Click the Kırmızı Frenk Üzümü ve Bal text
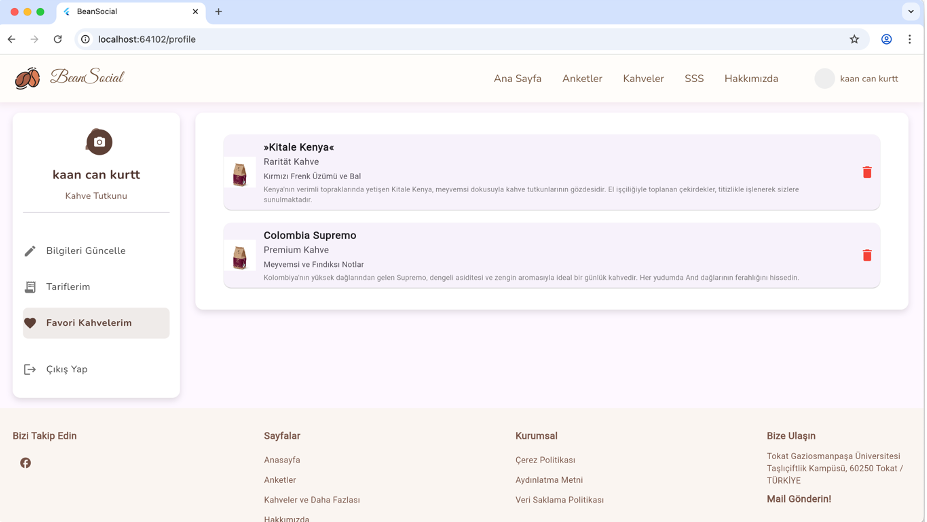 312,176
